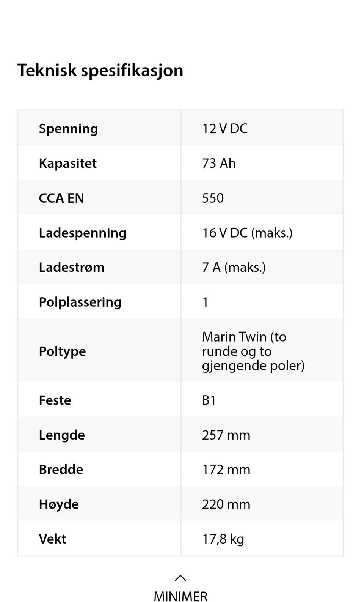Select the 550 CCA value
The height and width of the screenshot is (602, 364).
[213, 198]
